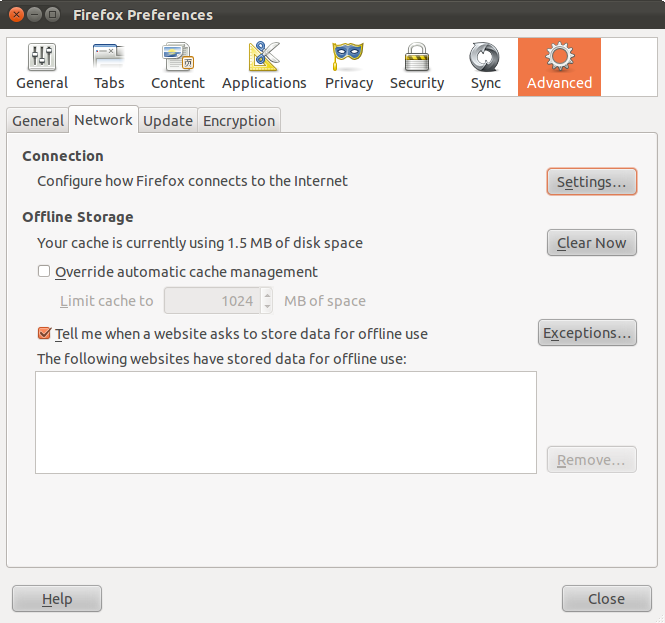Uncheck Tell me when a website asks to store data
Screen dimensions: 665x623
coord(44,333)
